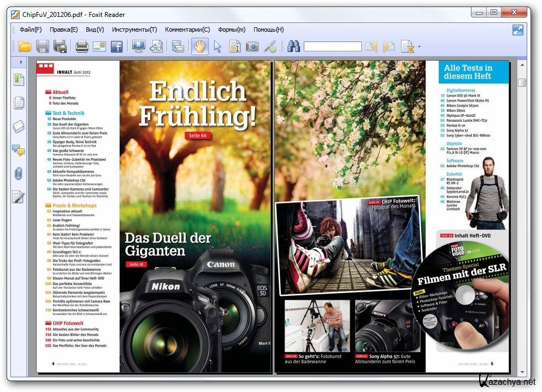The height and width of the screenshot is (392, 542).
Task: Expand the left navigation panel arrow
Action: pyautogui.click(x=21, y=62)
